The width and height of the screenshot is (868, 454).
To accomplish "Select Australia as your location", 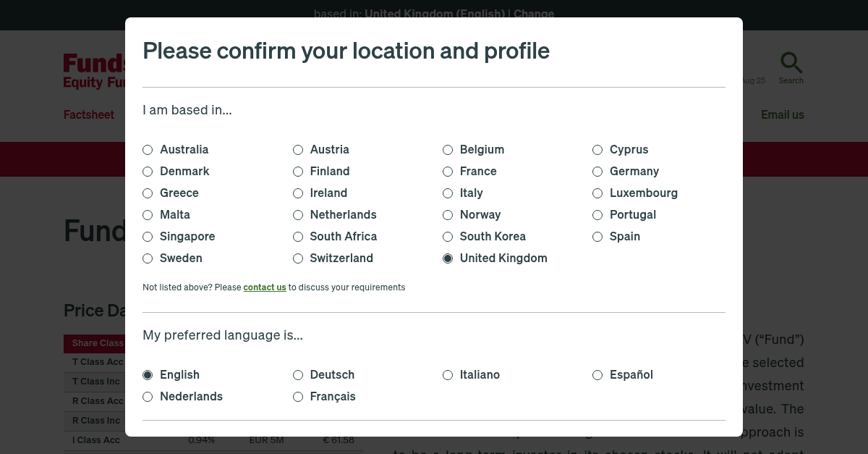I will point(148,150).
